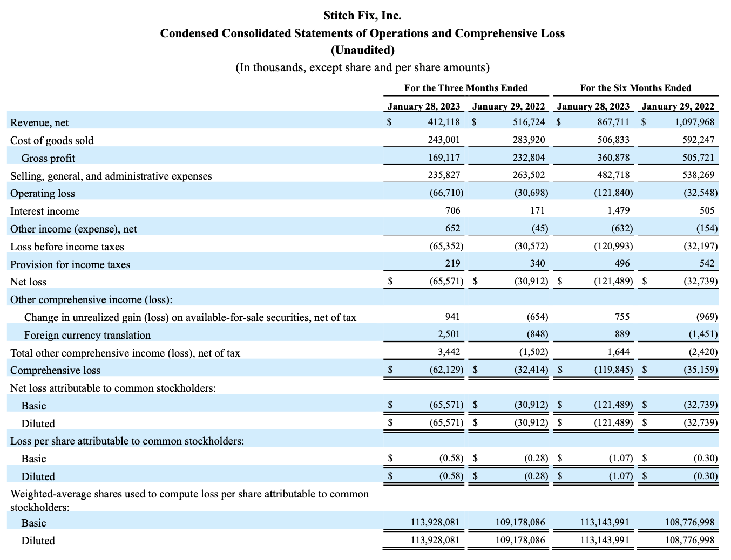Screen dimensions: 731x560
Task: Select gross profit value 505,721
Action: [x=698, y=158]
